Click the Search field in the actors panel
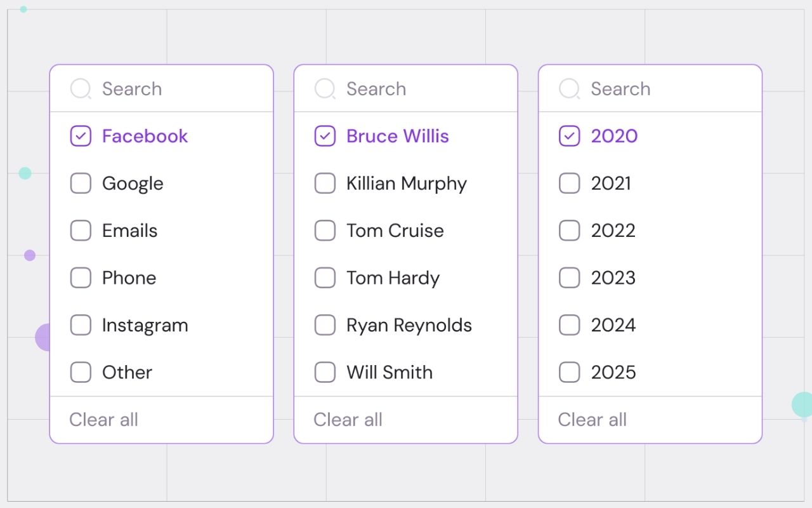This screenshot has width=812, height=508. click(x=416, y=89)
